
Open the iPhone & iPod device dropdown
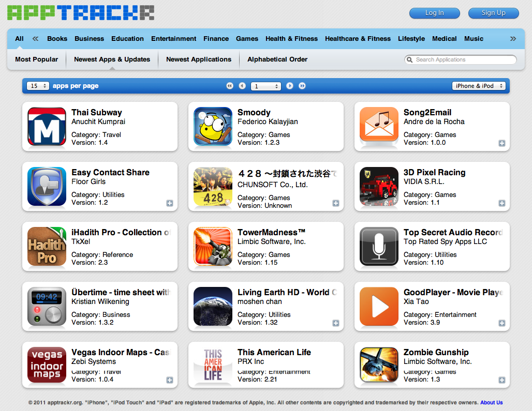pyautogui.click(x=479, y=86)
